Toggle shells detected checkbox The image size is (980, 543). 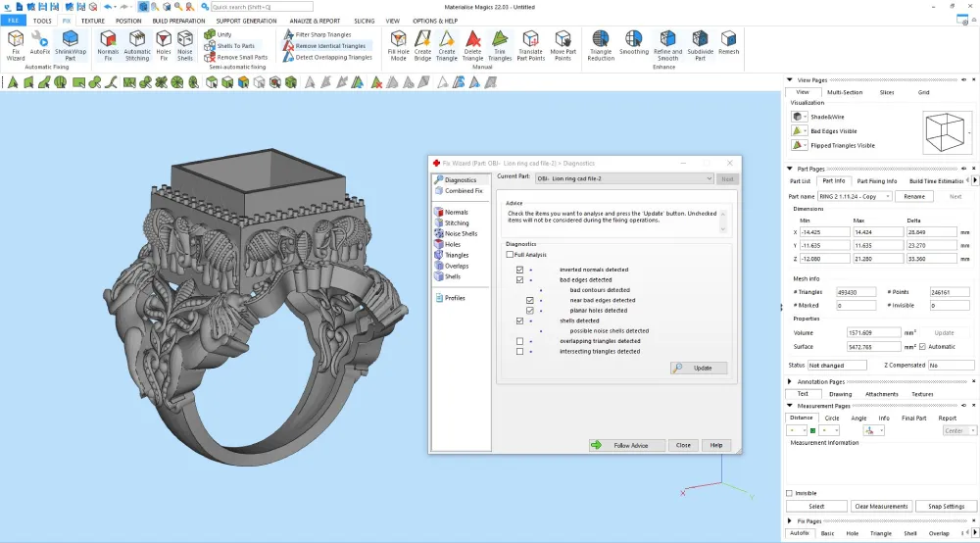click(x=520, y=321)
